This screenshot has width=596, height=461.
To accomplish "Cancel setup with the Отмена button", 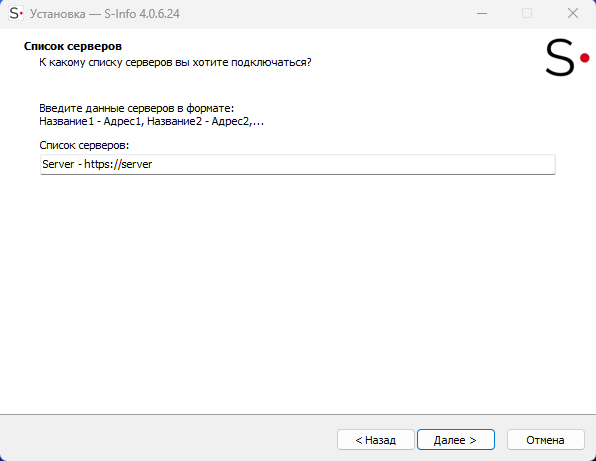I will tap(545, 440).
